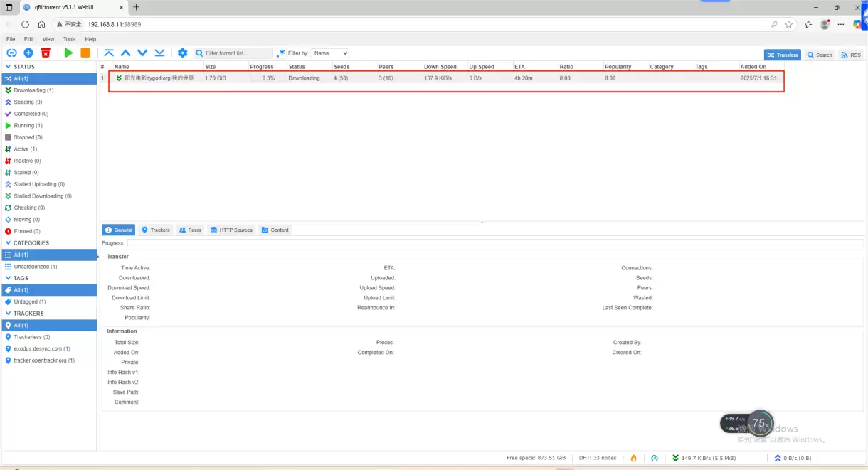Open the Filter by Name dropdown
868x470 pixels.
tap(329, 53)
